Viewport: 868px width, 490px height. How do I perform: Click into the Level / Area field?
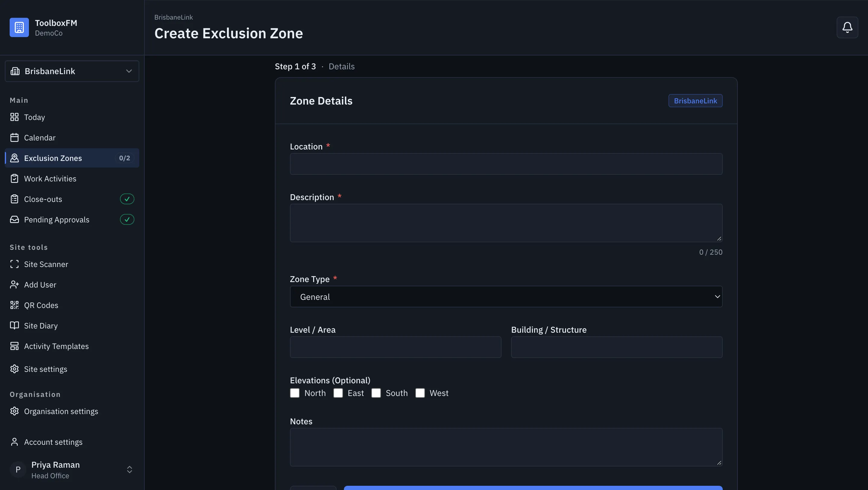396,347
